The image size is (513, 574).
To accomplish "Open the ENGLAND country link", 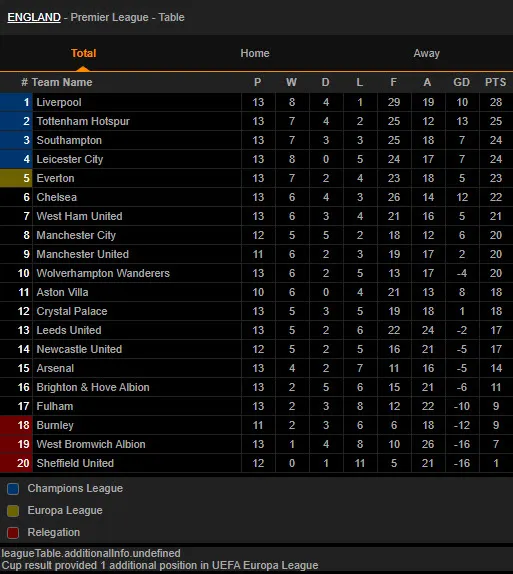I will (34, 17).
